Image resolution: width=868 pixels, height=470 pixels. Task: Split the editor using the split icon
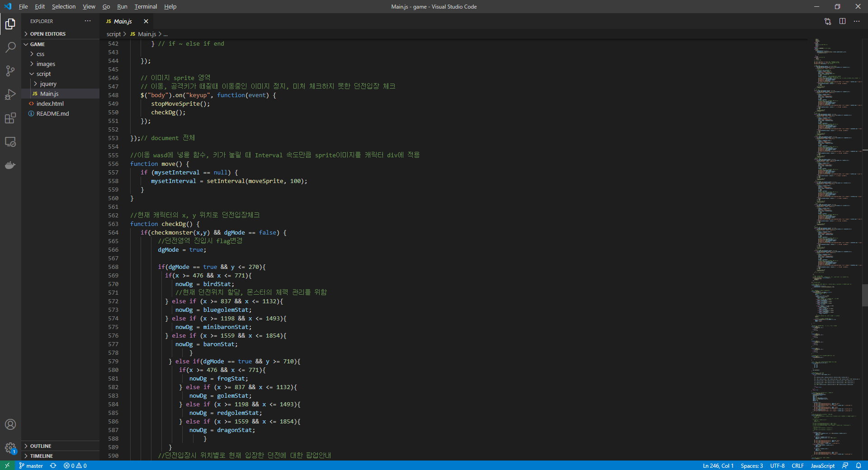point(842,21)
